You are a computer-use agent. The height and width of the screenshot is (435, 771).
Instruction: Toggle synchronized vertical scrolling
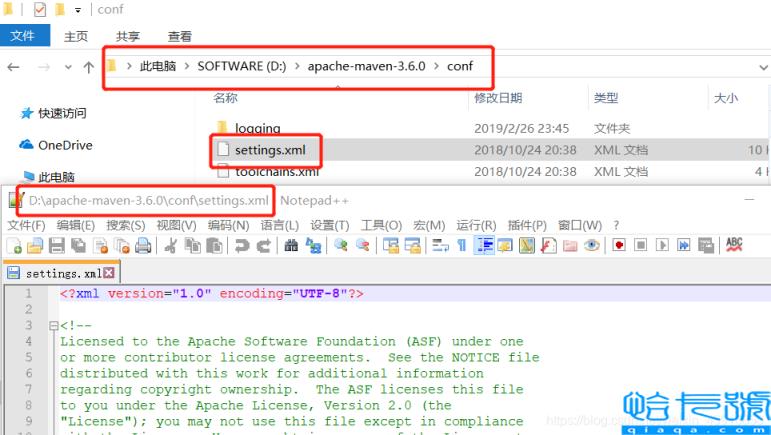(391, 245)
